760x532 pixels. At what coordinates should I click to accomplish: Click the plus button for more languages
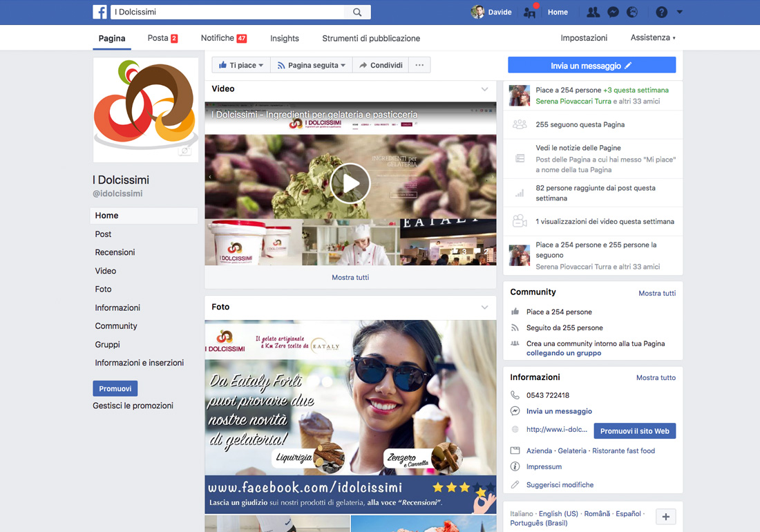(666, 517)
